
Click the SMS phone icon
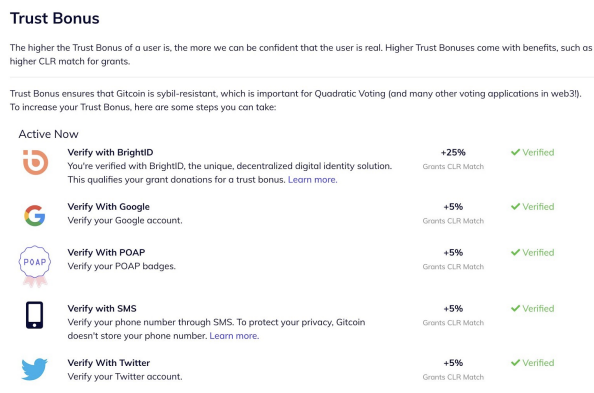(x=34, y=315)
